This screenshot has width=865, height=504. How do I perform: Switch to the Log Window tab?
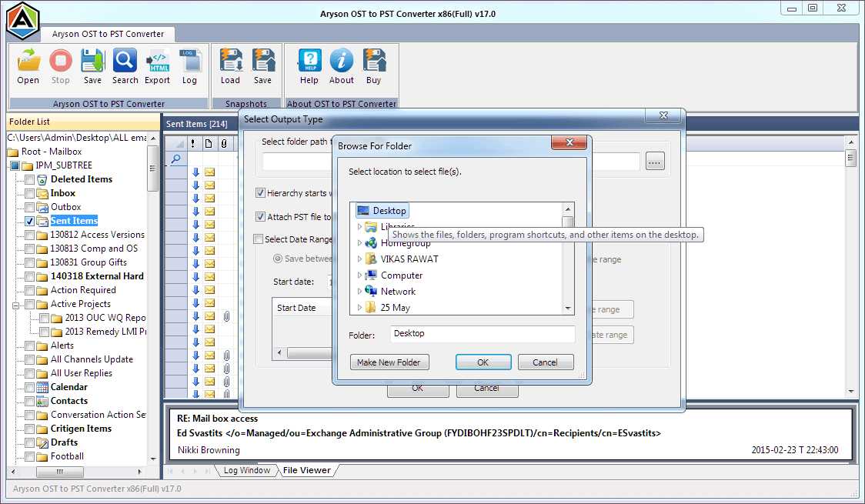pos(246,470)
